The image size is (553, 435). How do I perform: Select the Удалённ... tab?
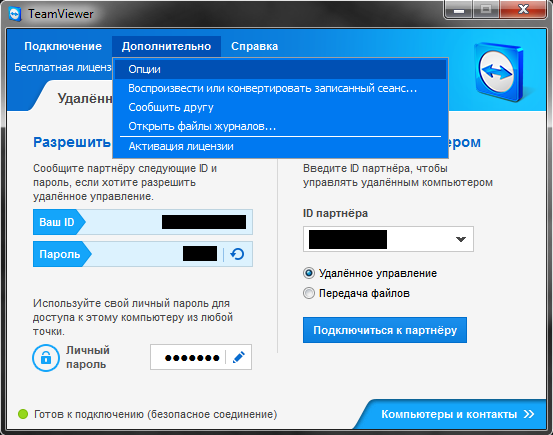[85, 98]
